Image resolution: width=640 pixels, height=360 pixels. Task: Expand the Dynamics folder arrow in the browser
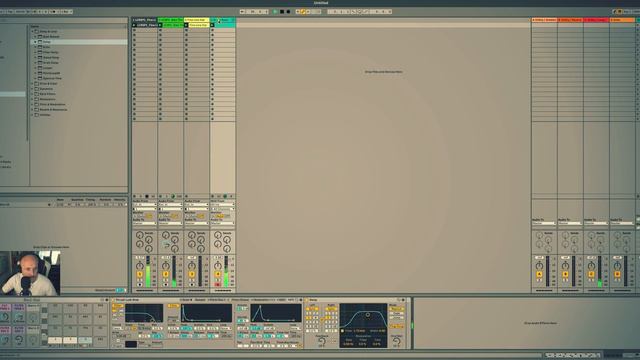tap(33, 89)
